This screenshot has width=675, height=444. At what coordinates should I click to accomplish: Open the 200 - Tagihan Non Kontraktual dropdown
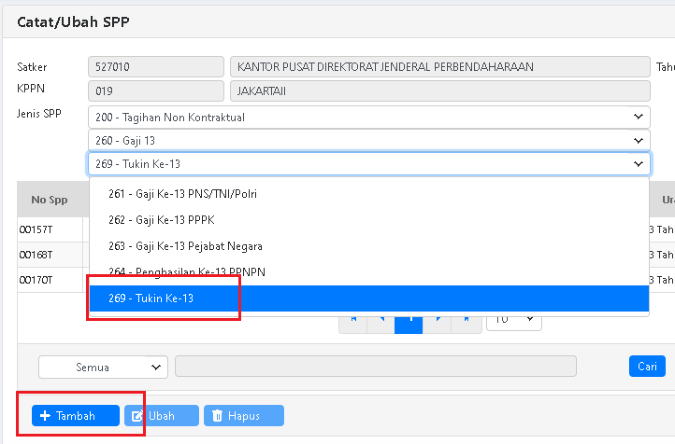(x=369, y=117)
